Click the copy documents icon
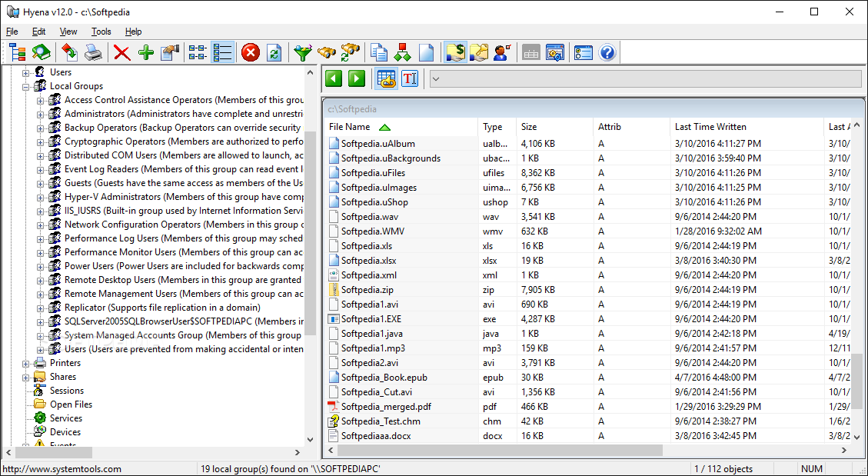The height and width of the screenshot is (476, 868). [x=379, y=52]
